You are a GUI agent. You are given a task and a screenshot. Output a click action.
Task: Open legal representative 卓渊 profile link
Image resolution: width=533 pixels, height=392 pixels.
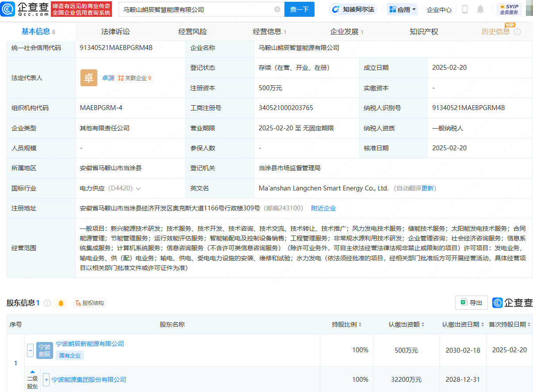tap(108, 78)
